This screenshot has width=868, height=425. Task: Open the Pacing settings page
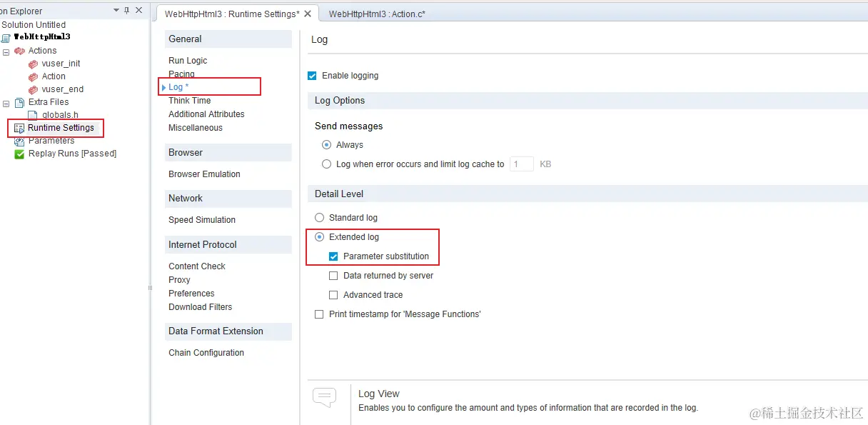tap(181, 74)
